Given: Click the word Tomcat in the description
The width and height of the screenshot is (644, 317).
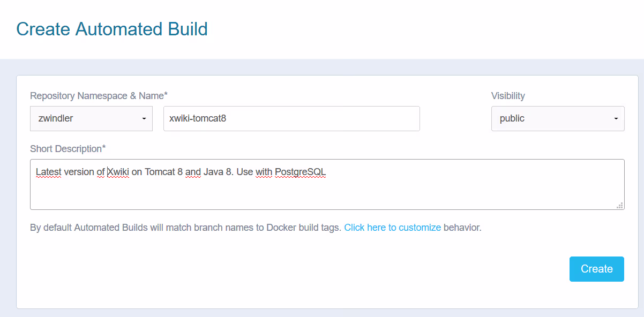Looking at the screenshot, I should (x=160, y=172).
